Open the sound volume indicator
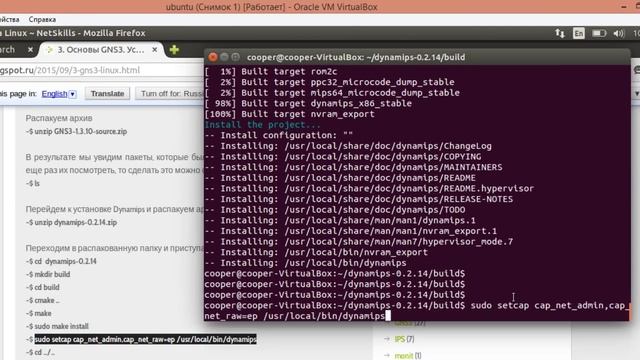This screenshot has height=360, width=640. pos(619,33)
